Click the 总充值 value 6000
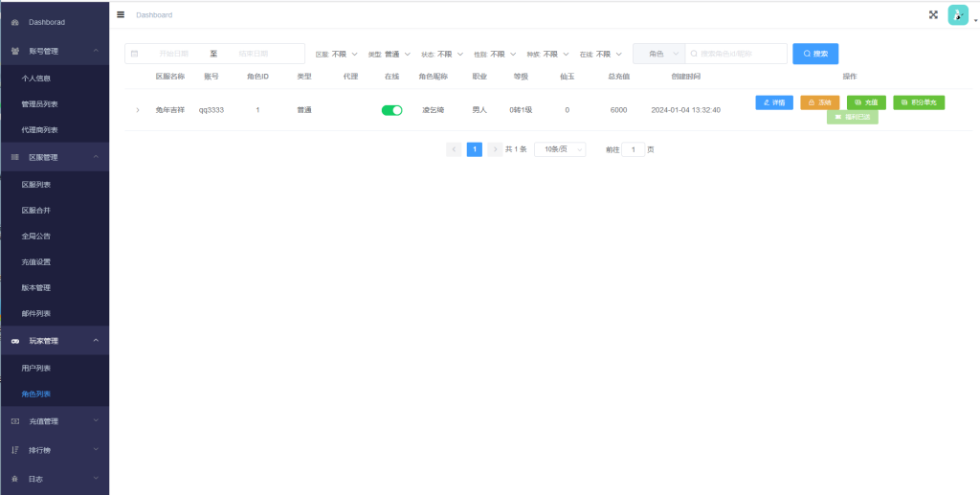 coord(619,110)
